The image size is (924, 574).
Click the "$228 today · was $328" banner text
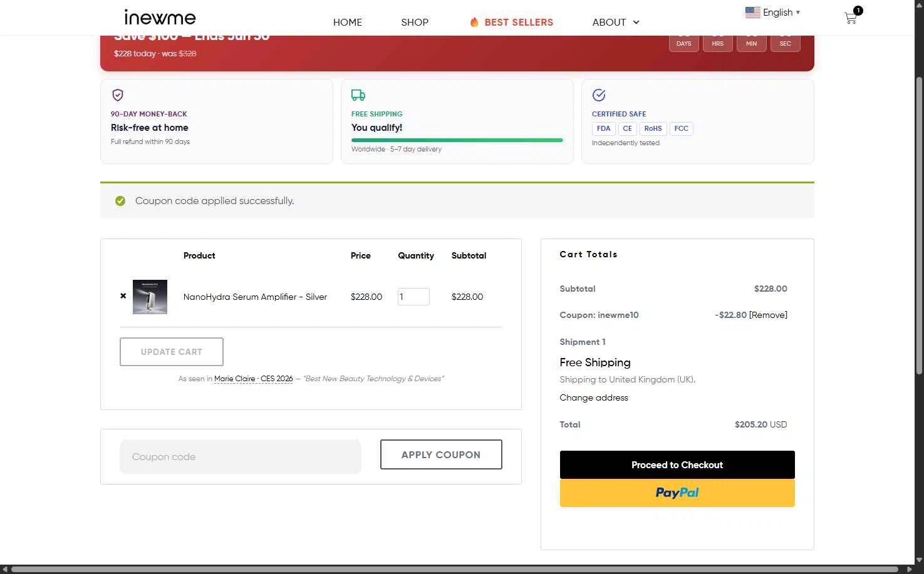pos(155,54)
